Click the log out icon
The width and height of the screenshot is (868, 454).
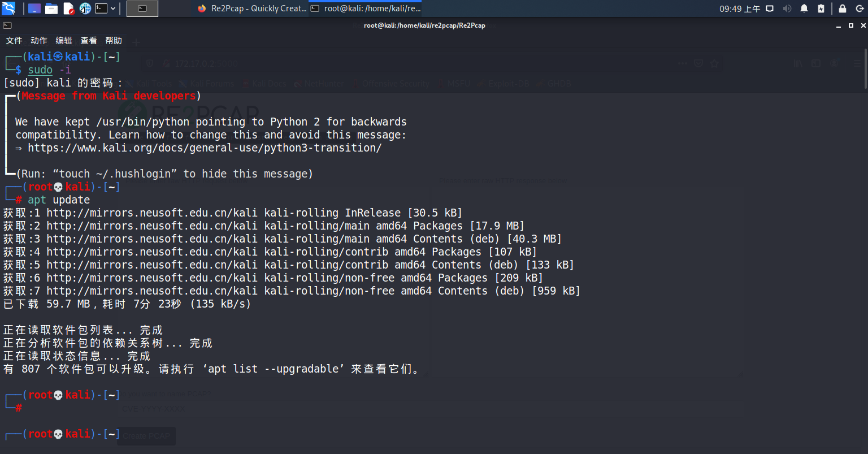point(859,8)
